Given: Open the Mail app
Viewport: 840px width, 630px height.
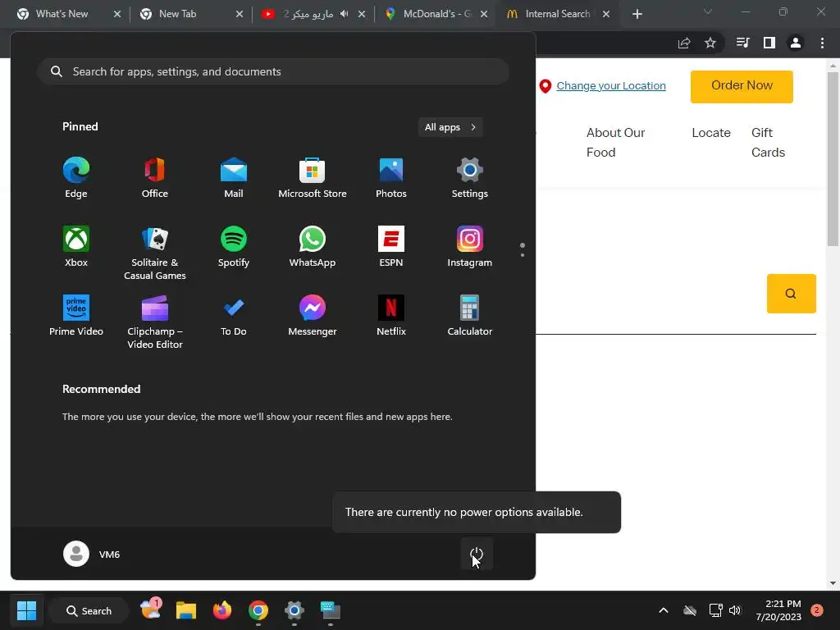Looking at the screenshot, I should click(x=234, y=178).
